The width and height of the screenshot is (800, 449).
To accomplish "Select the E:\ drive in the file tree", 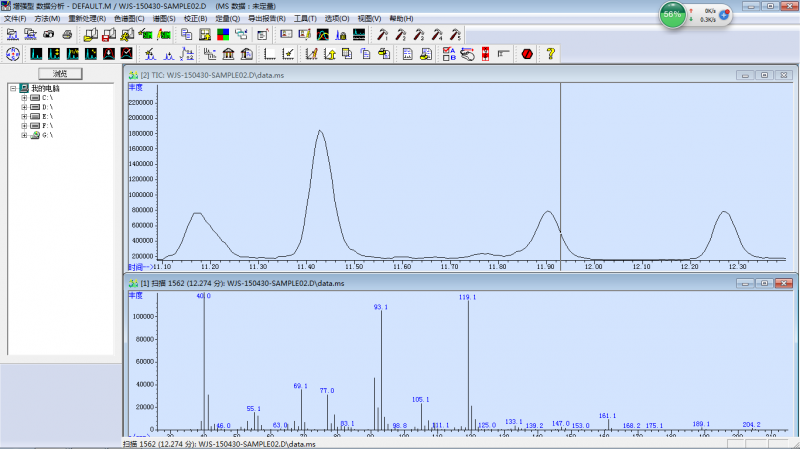I will [45, 116].
